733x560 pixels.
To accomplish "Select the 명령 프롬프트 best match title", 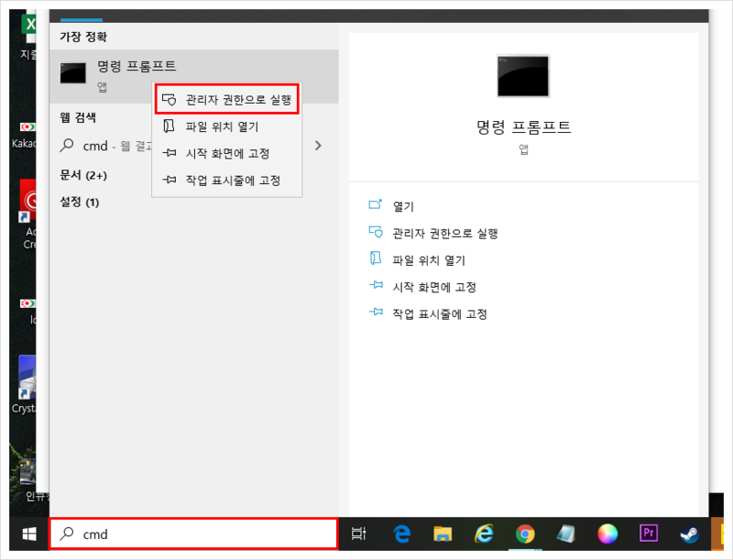I will (137, 66).
